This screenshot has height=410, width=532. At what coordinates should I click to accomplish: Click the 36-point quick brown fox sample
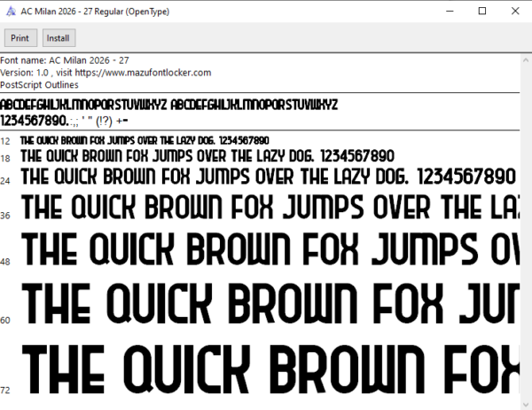click(x=270, y=207)
